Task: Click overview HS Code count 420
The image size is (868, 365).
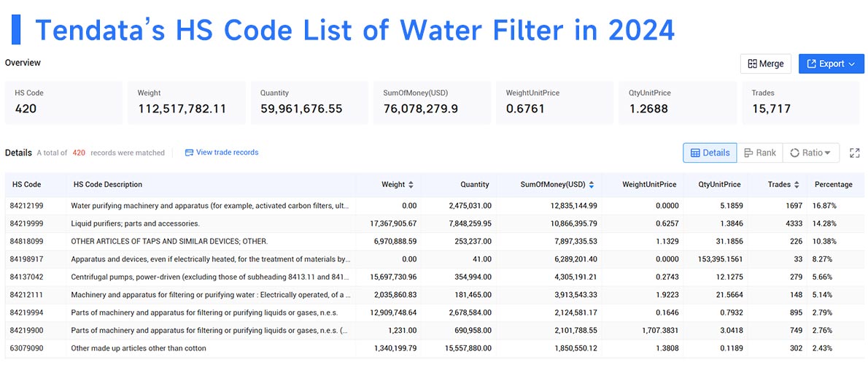Action: [26, 109]
